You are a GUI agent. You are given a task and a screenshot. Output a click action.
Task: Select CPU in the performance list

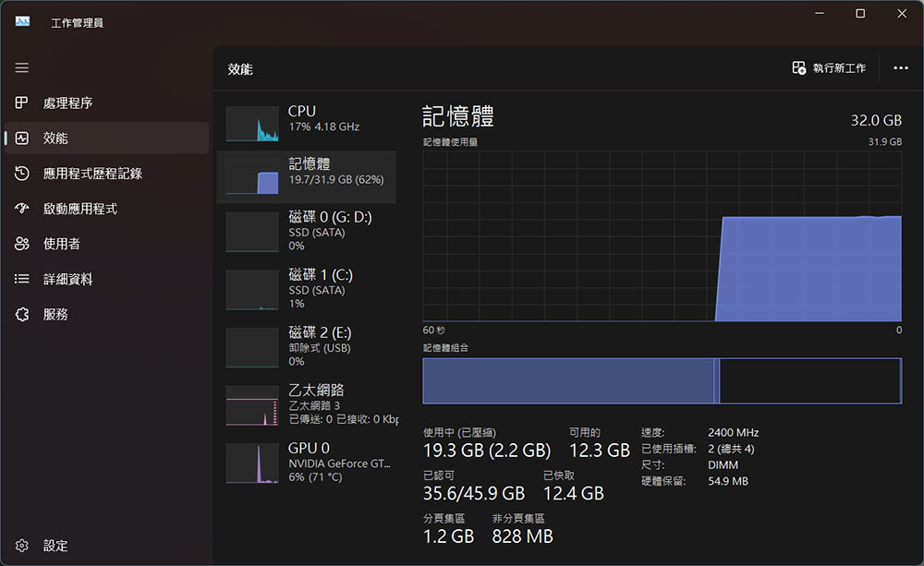(x=305, y=118)
